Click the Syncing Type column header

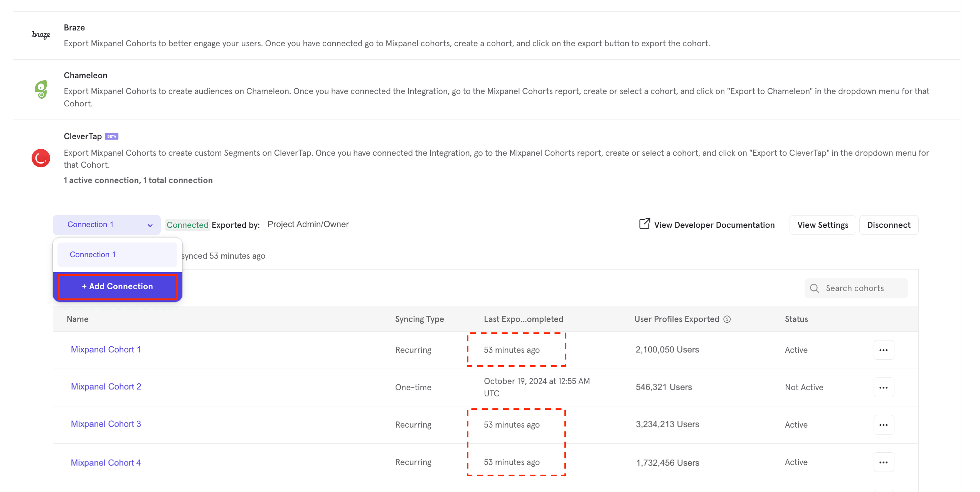(419, 319)
